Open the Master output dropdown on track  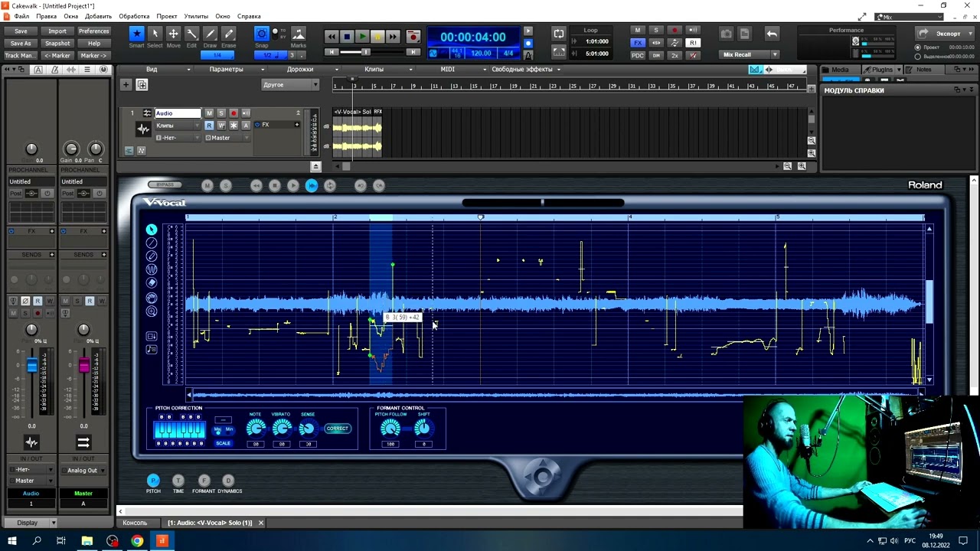tap(227, 138)
